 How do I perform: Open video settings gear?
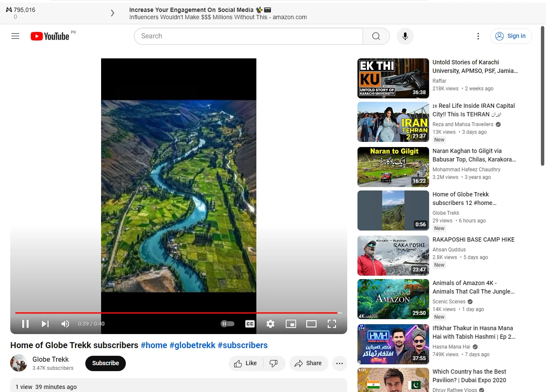pos(270,324)
